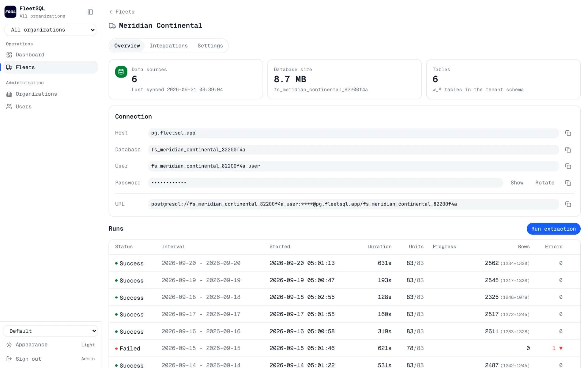Open Fleets in the sidebar
588x368 pixels.
coord(51,67)
